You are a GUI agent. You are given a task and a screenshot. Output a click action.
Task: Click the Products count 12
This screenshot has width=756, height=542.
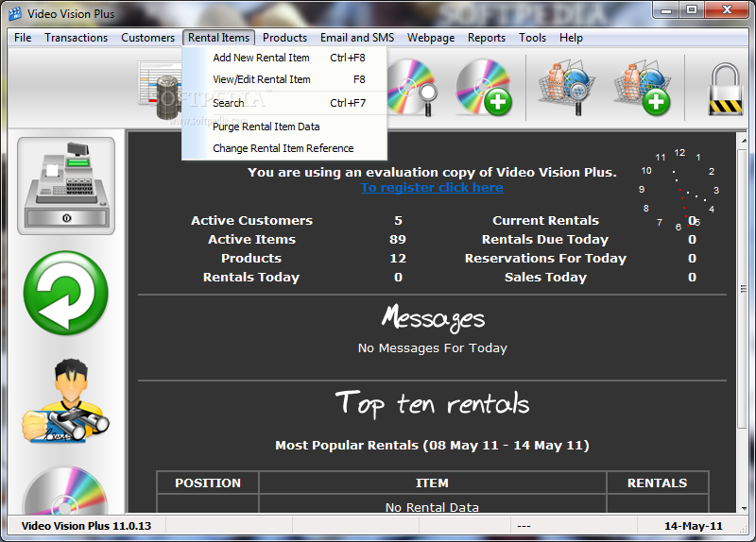[398, 258]
